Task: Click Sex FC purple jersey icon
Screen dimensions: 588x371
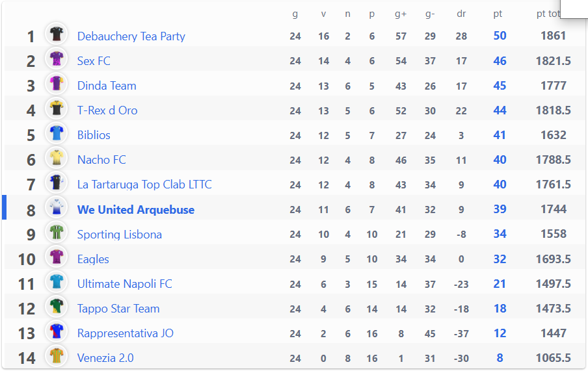Action: (56, 59)
